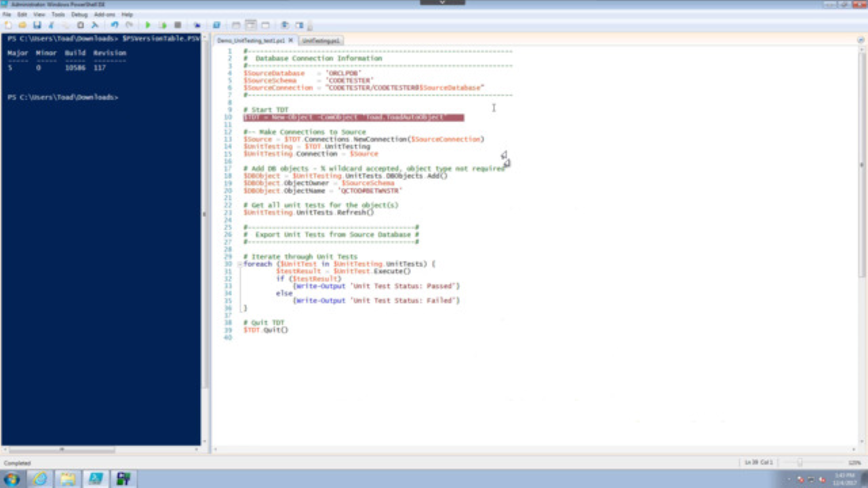Save the script with the Save icon

point(37,25)
